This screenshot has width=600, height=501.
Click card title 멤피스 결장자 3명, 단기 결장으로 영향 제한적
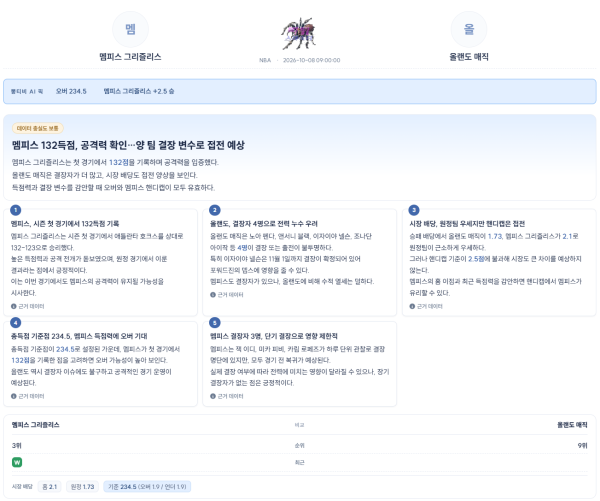pos(274,336)
